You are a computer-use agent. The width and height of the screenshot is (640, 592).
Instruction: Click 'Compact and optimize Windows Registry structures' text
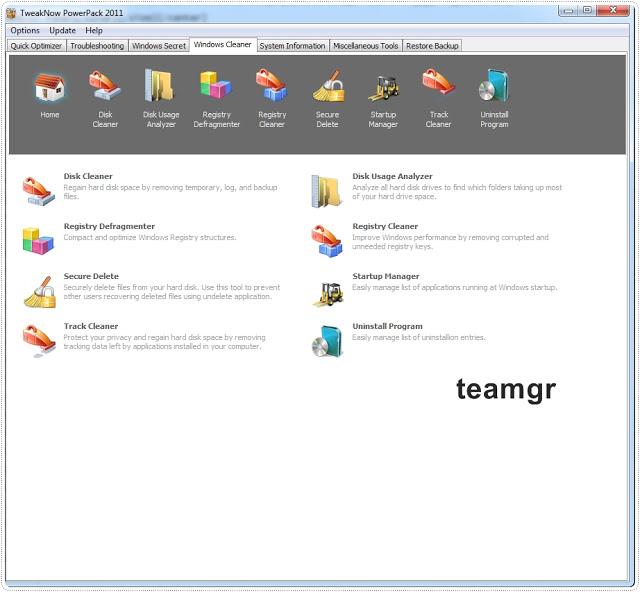[x=150, y=237]
